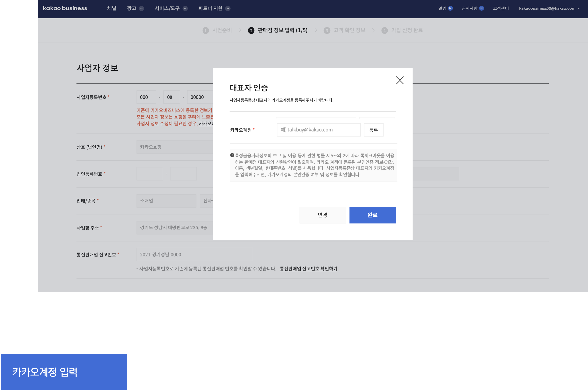Click the 통신판매업 신고번호 input field
This screenshot has width=588, height=391.
click(194, 255)
